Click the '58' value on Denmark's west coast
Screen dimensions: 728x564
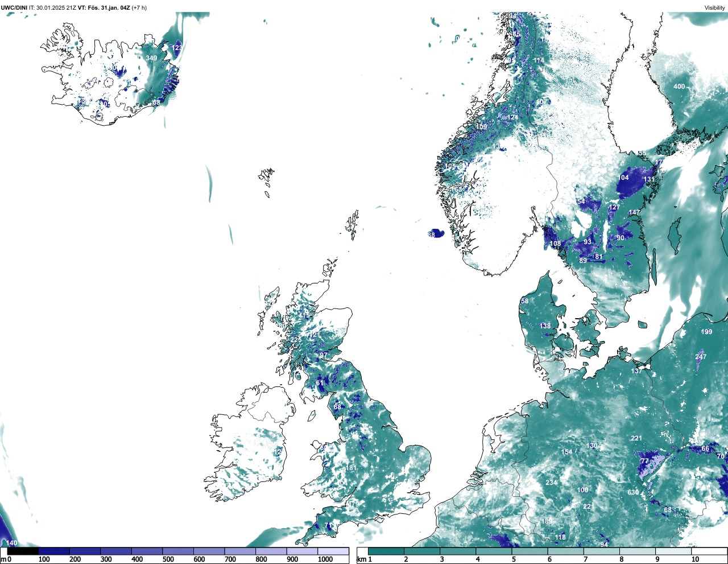tap(525, 301)
